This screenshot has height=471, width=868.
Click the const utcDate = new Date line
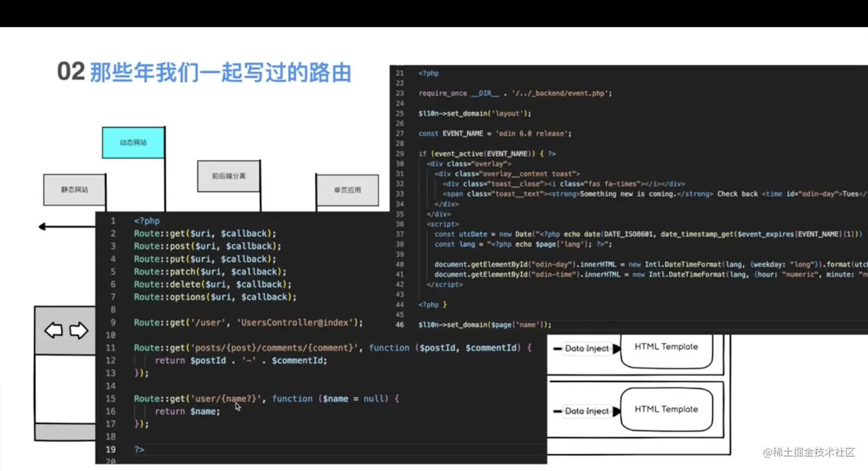(x=648, y=234)
